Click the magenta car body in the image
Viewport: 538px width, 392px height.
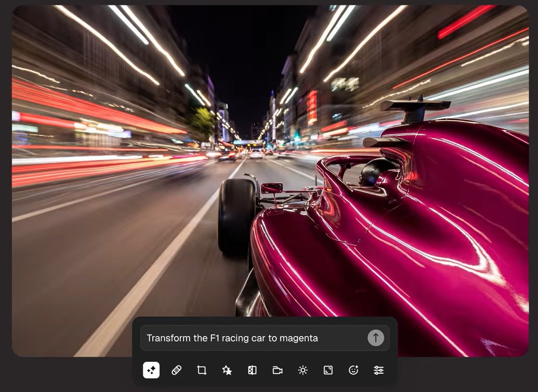(408, 245)
